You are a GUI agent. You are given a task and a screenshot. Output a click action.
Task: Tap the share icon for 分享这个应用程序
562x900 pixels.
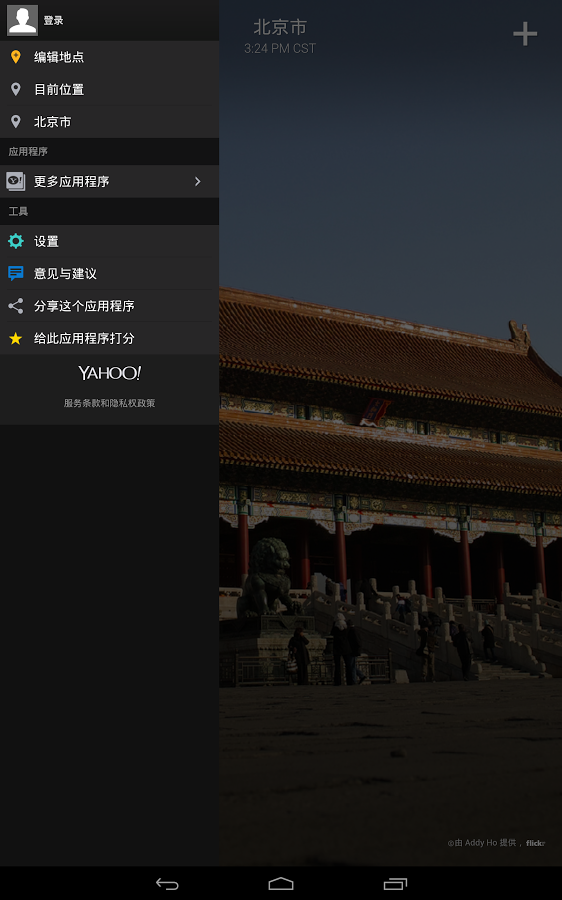(x=16, y=305)
